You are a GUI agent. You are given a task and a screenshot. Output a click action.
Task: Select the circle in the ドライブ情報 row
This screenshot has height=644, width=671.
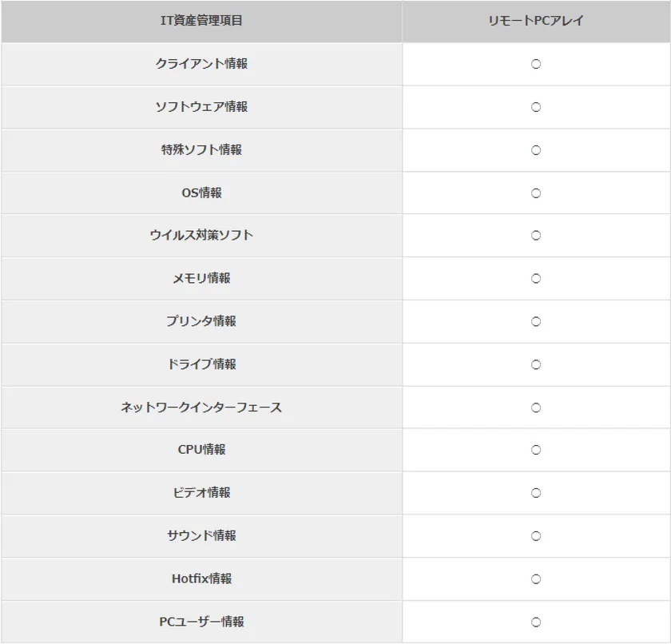(536, 364)
